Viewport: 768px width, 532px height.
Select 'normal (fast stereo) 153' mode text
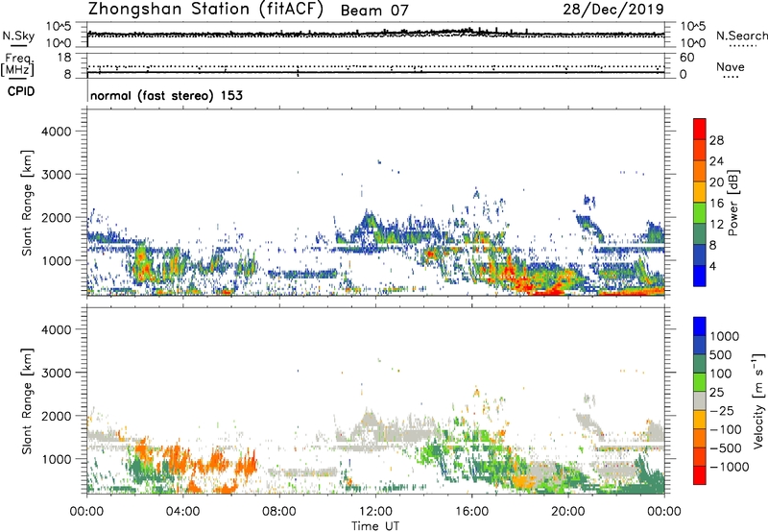pyautogui.click(x=166, y=95)
